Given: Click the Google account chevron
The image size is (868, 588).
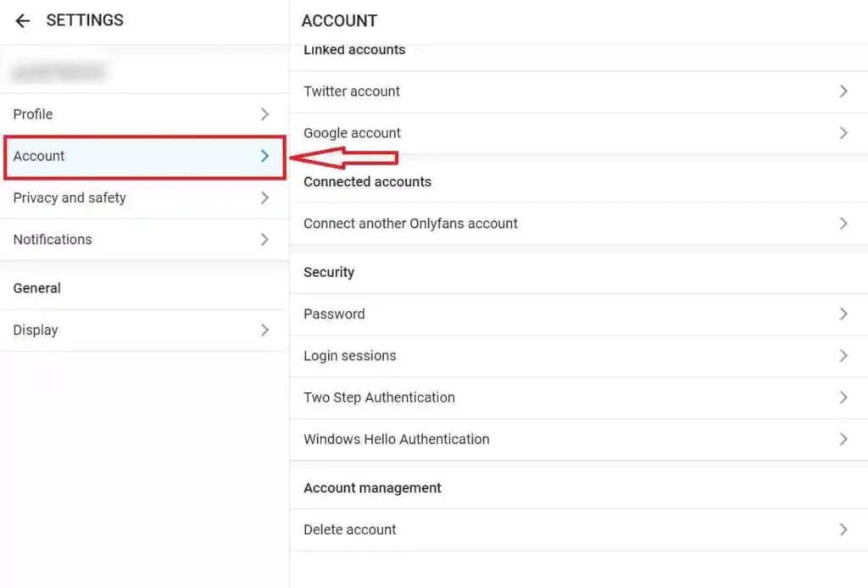Looking at the screenshot, I should coord(843,133).
